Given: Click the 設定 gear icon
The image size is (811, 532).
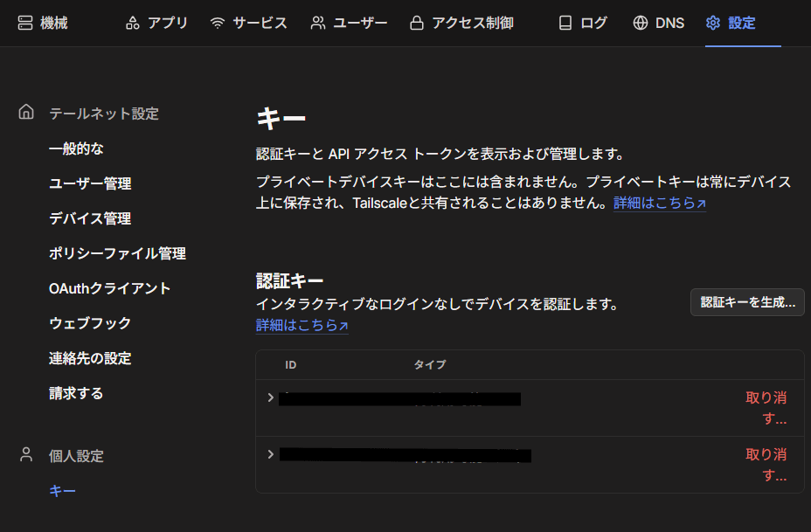Looking at the screenshot, I should coord(710,23).
